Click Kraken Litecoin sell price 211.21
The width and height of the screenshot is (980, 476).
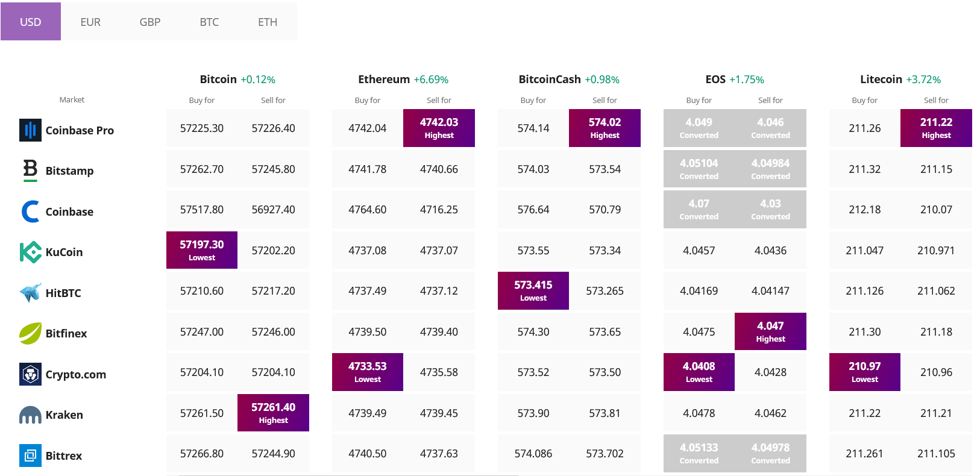coord(936,413)
